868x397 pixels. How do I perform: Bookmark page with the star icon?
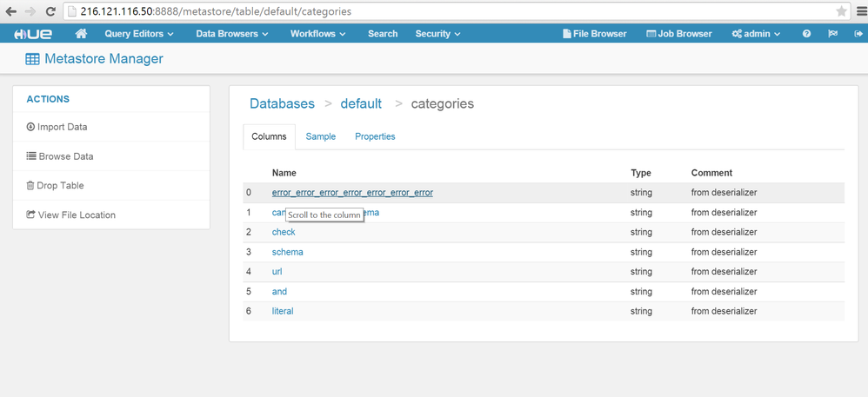(841, 11)
